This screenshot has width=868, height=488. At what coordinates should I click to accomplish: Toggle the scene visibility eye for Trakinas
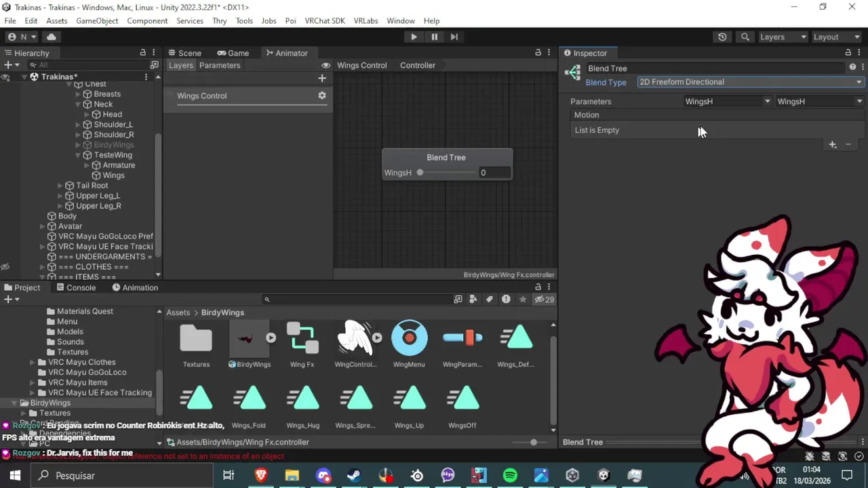point(5,77)
